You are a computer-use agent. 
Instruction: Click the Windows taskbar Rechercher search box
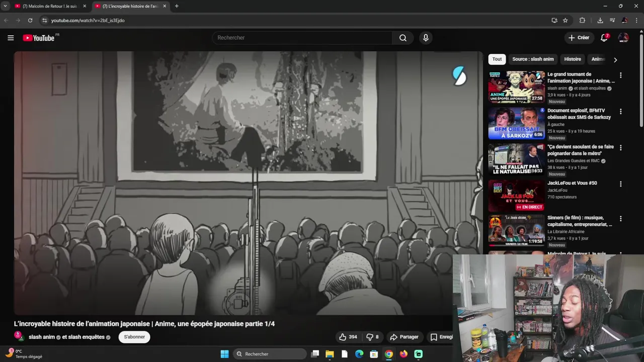click(x=271, y=354)
